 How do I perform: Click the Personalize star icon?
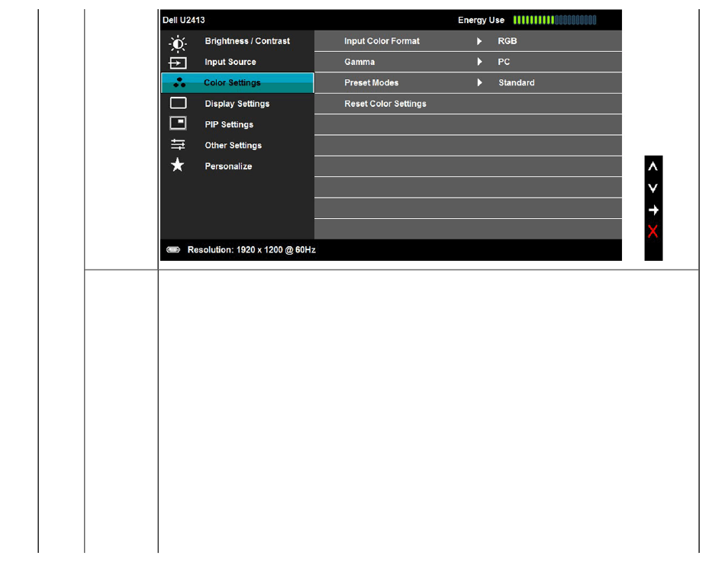point(177,165)
